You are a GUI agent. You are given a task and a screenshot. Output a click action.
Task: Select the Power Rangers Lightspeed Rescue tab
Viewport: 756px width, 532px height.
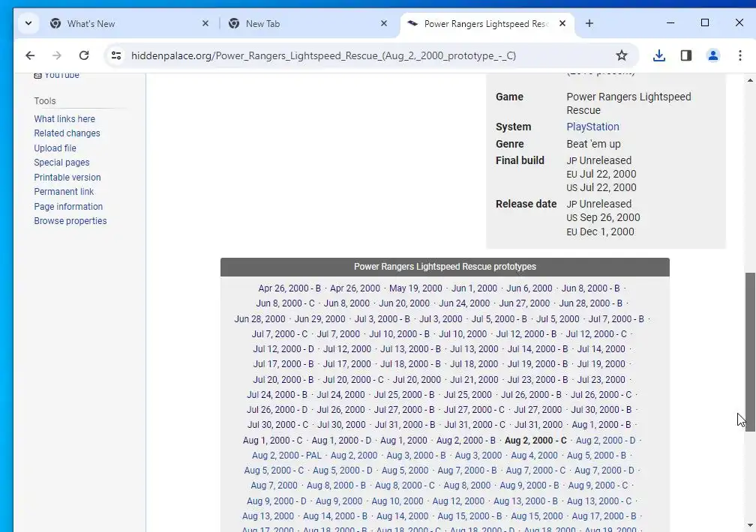[x=487, y=24]
